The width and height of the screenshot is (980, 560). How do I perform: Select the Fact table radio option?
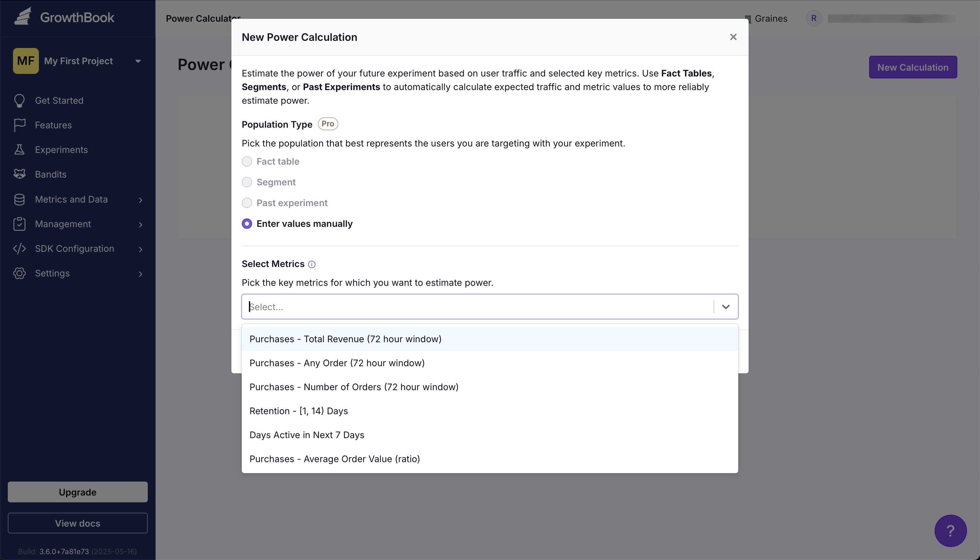tap(247, 161)
